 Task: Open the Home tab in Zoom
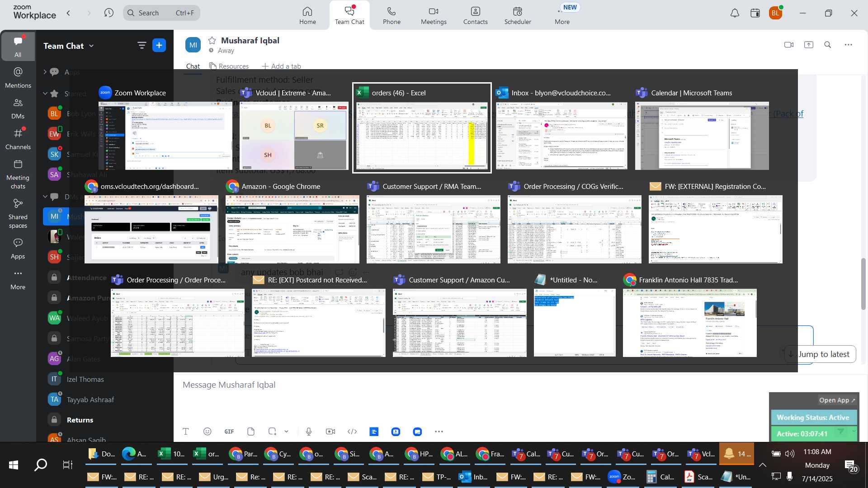[x=307, y=15]
